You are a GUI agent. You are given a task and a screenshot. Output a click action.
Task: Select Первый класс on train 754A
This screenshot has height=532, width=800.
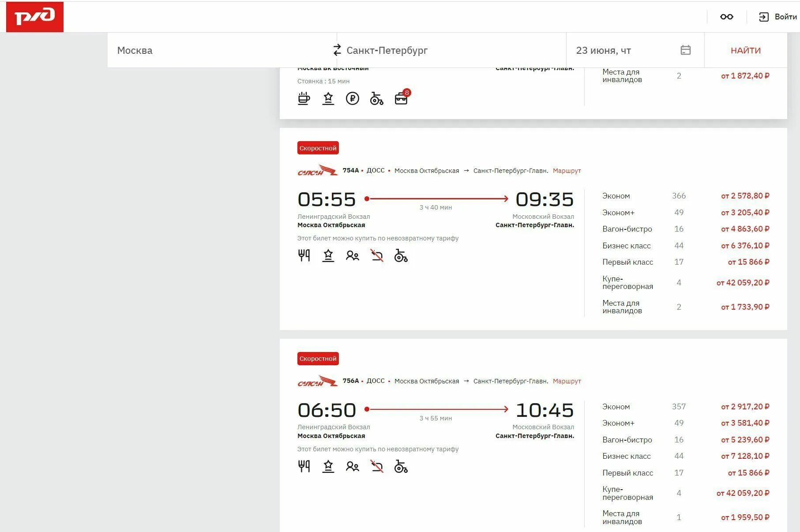[686, 262]
